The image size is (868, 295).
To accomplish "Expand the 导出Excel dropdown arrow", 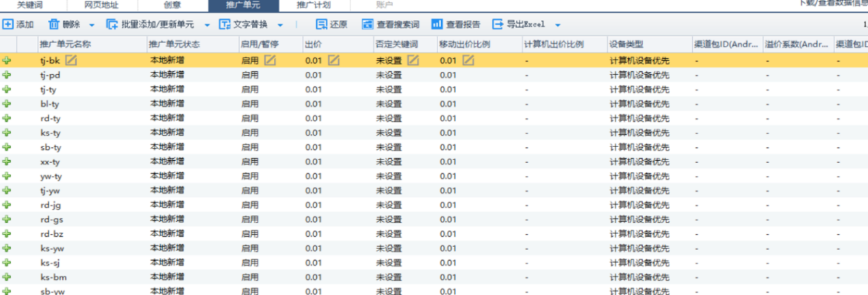I will point(558,25).
